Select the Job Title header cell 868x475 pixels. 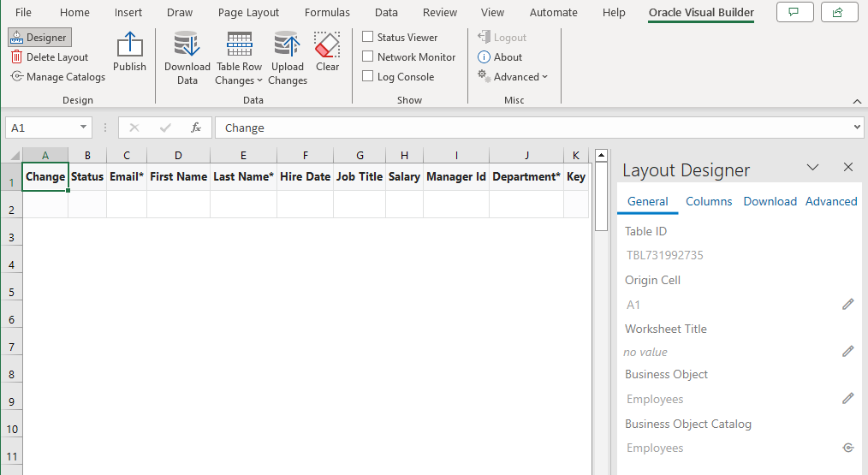[360, 176]
